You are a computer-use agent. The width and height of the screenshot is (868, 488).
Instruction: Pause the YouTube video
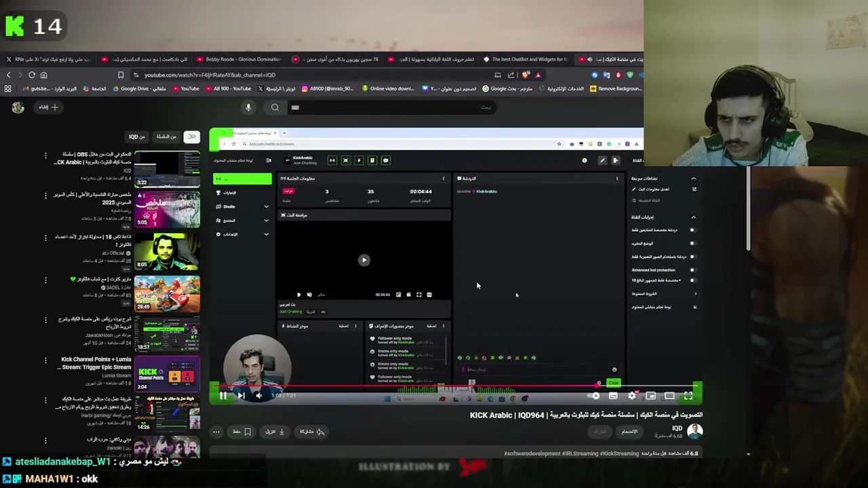(222, 396)
